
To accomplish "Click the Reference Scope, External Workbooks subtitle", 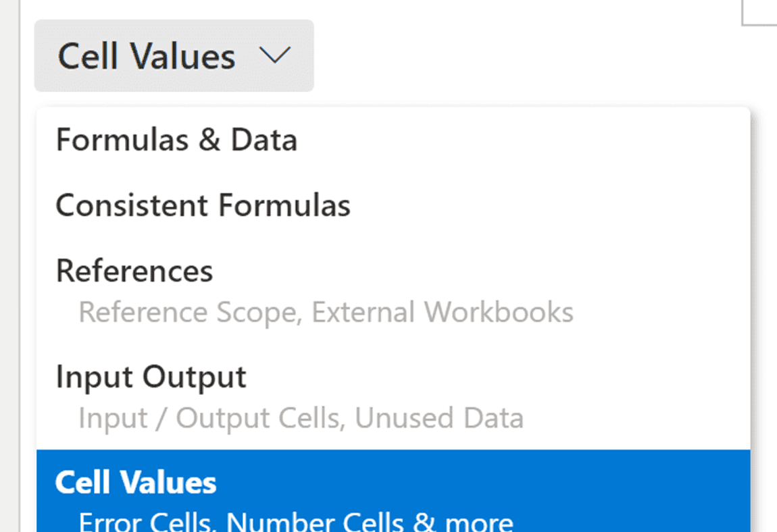I will [x=326, y=312].
